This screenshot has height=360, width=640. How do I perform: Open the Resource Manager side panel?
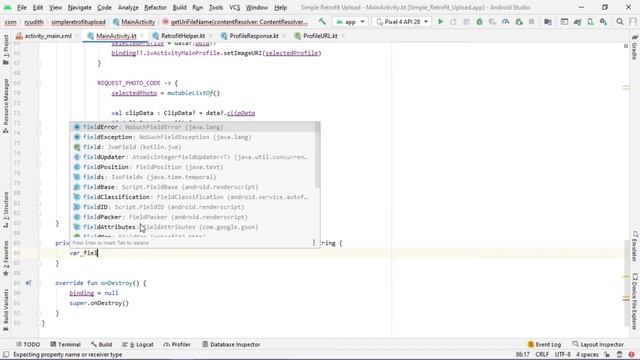pos(6,106)
